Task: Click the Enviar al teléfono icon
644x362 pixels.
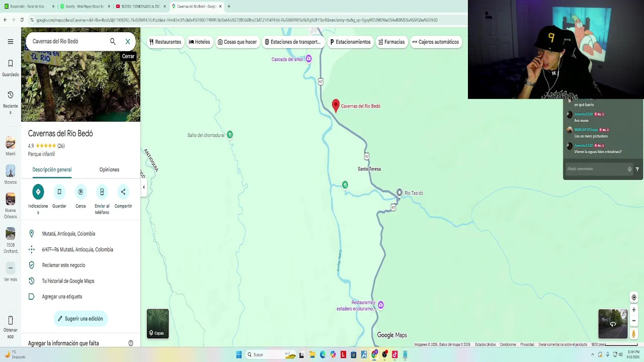Action: (x=102, y=192)
